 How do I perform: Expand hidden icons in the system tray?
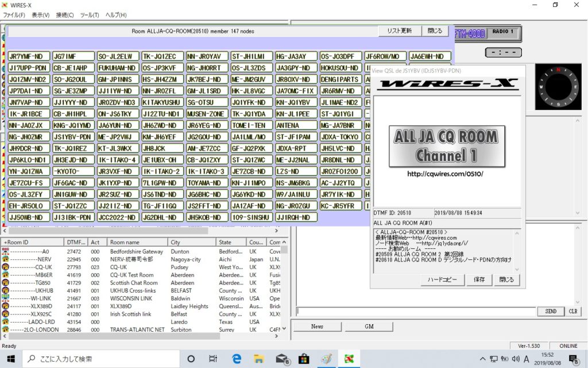point(483,358)
